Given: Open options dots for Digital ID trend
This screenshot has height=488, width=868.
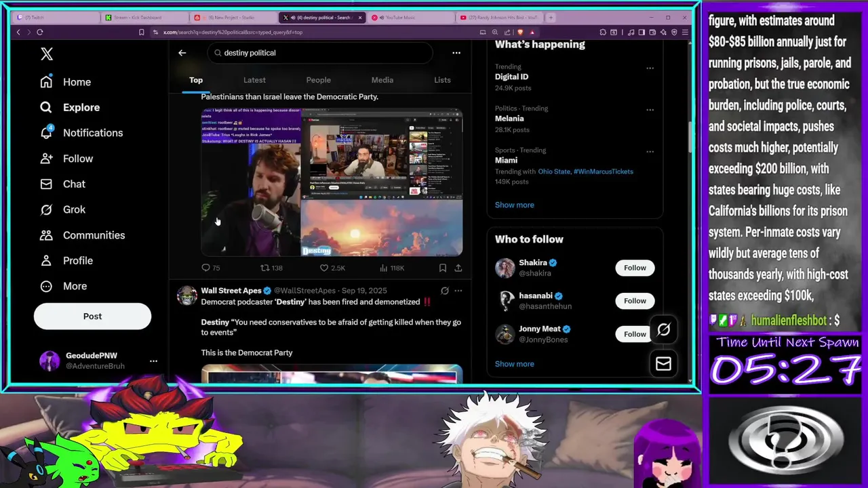Looking at the screenshot, I should click(x=650, y=68).
